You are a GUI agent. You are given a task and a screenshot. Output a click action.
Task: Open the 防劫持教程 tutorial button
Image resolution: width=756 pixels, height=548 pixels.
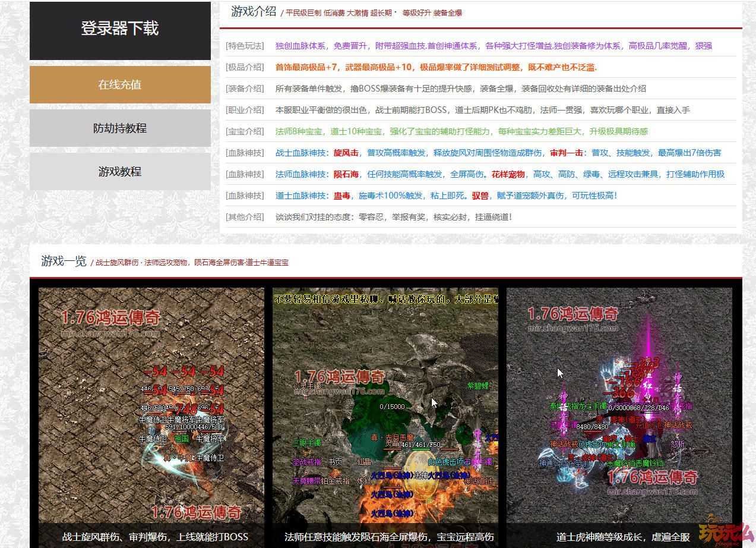click(120, 128)
